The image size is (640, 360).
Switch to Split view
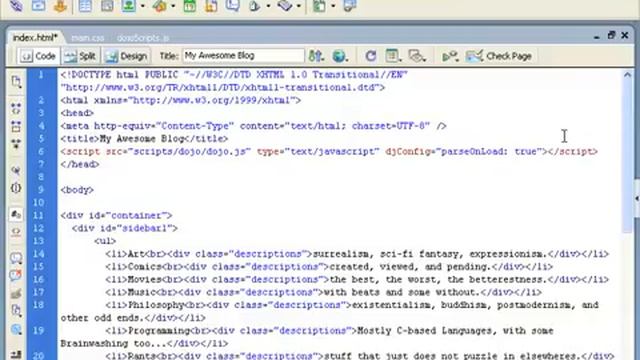(80, 56)
